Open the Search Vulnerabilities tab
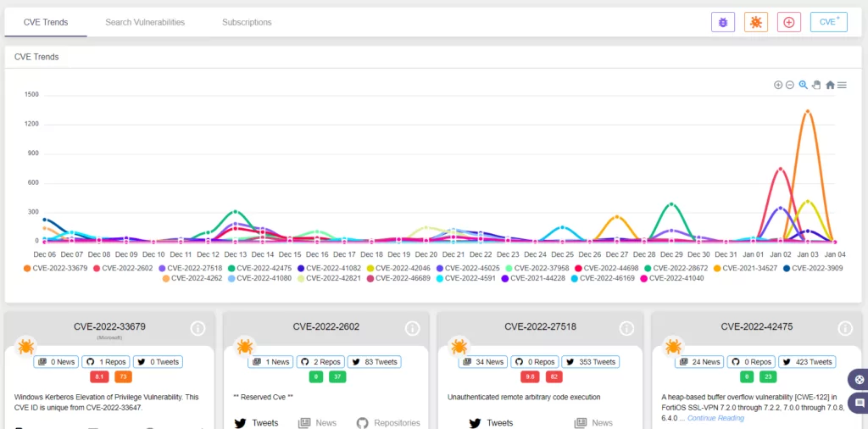Screen dimensions: 868x429 [145, 22]
